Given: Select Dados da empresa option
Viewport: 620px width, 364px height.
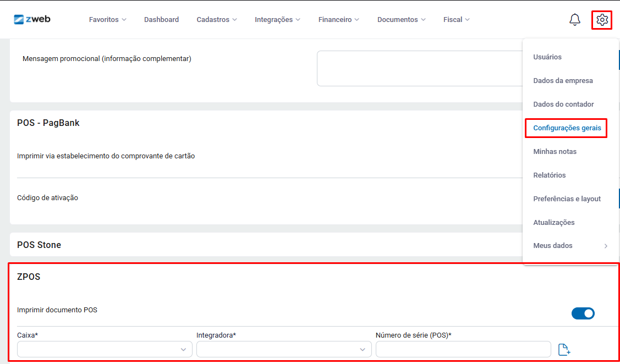Looking at the screenshot, I should (563, 81).
